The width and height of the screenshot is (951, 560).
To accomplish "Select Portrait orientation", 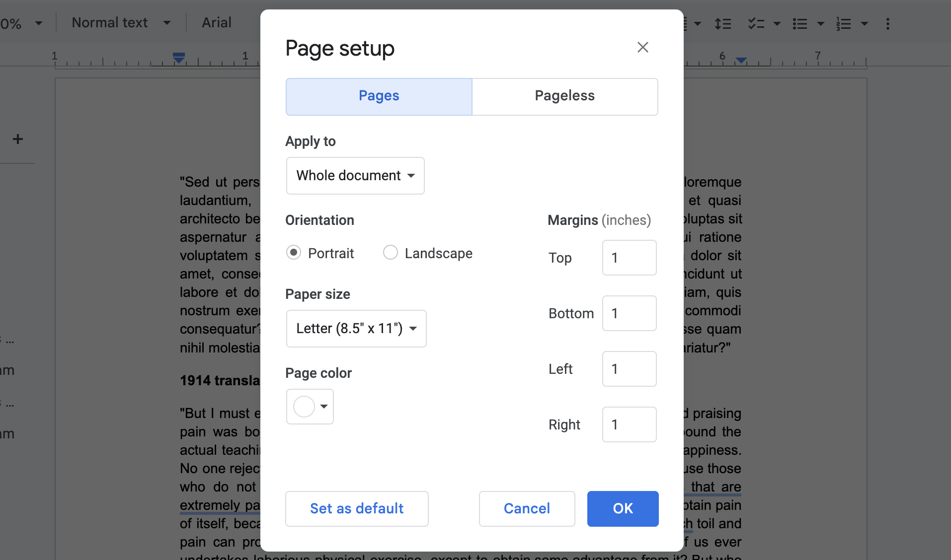I will pos(294,253).
